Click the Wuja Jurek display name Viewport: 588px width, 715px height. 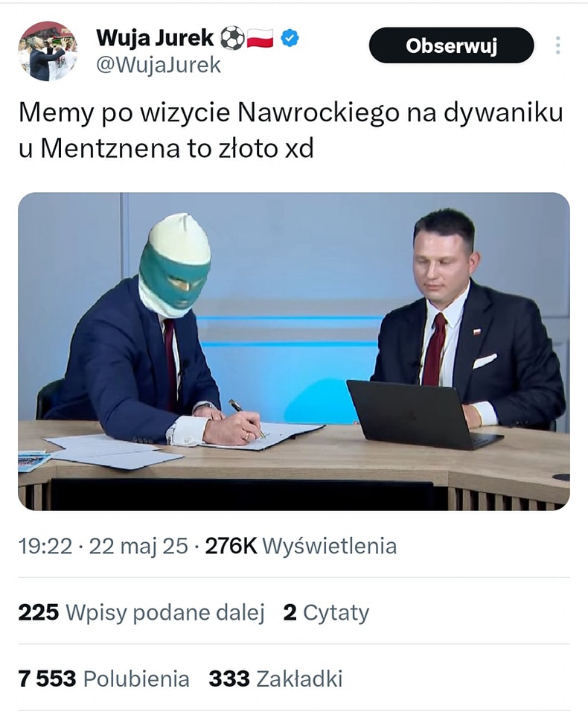[x=155, y=38]
